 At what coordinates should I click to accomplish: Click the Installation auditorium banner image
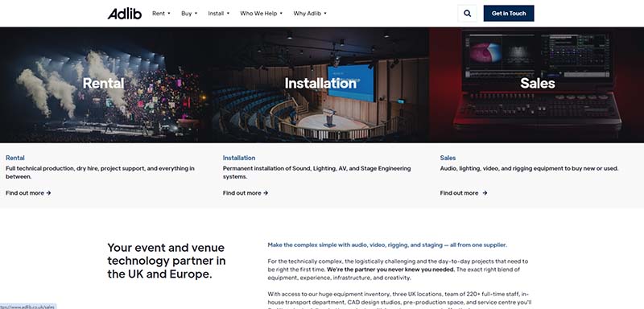click(x=321, y=85)
